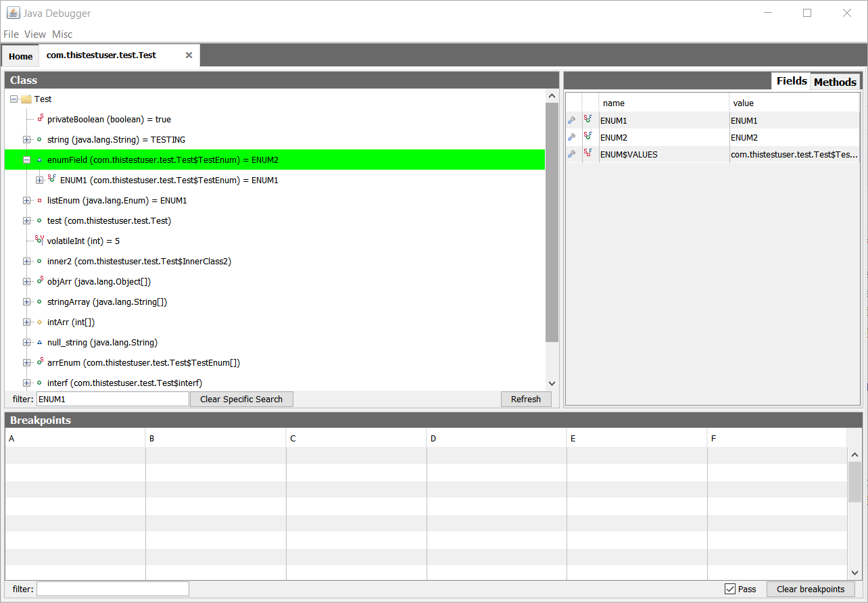
Task: Close the com.thistestuser.test.Test tab
Action: [189, 55]
